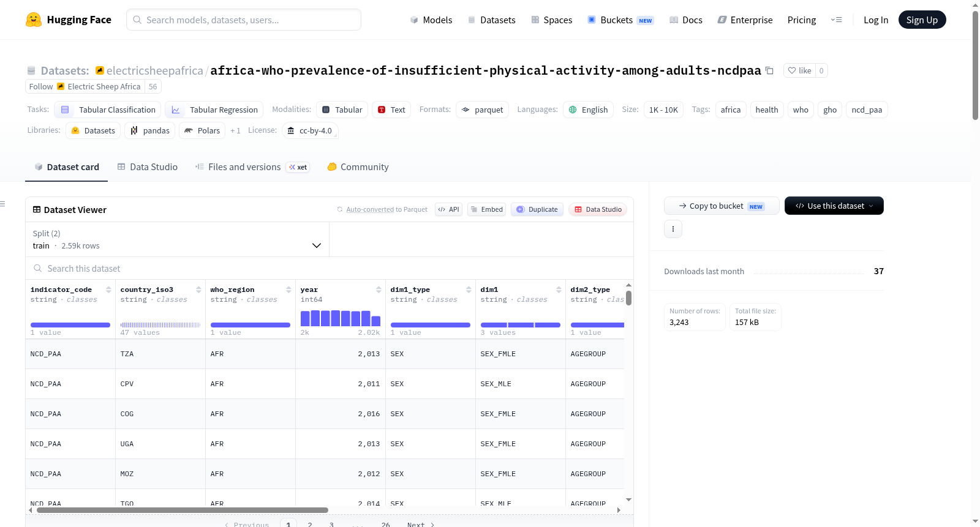The image size is (980, 527).
Task: Click the 1K - 10K size tag
Action: [663, 110]
